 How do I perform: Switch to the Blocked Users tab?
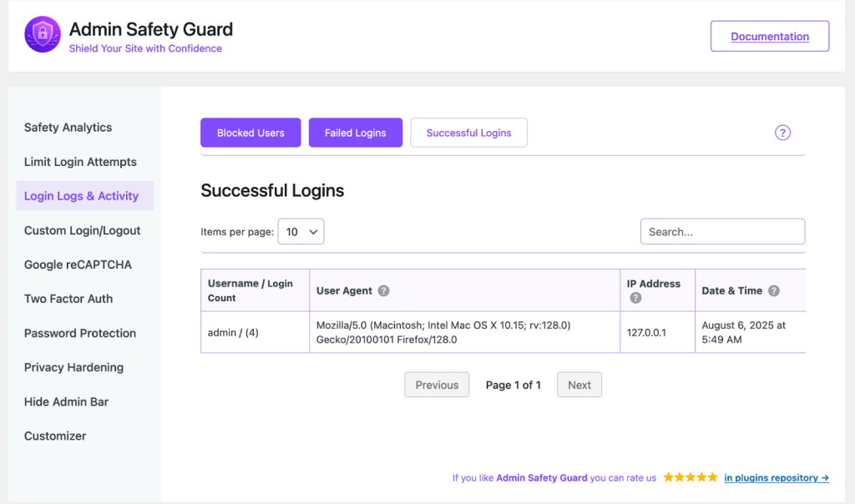[250, 133]
